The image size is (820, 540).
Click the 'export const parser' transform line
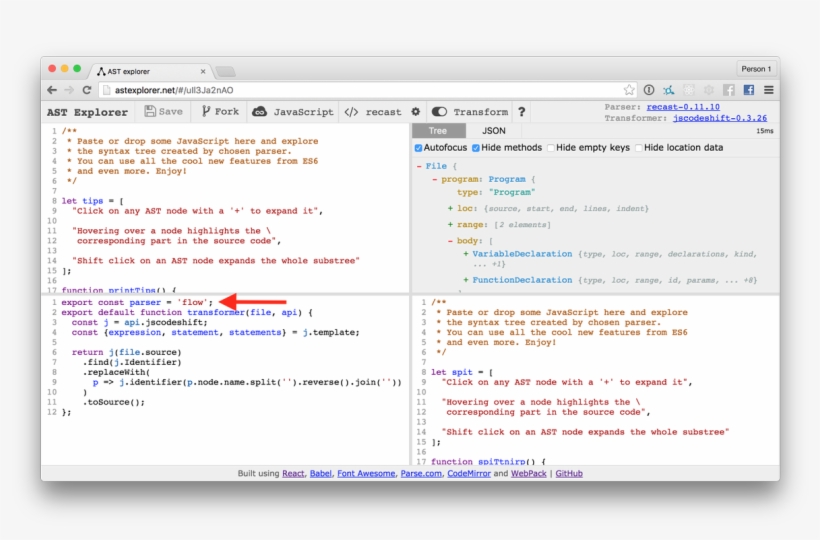(137, 302)
